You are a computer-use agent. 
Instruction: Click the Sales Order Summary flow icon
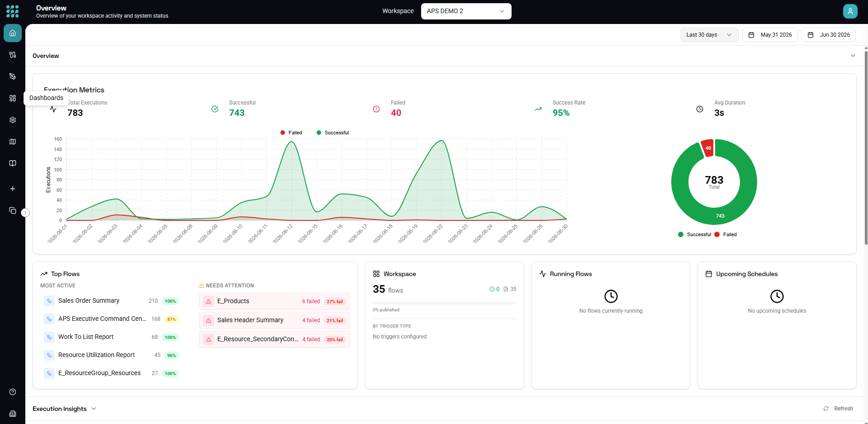pyautogui.click(x=49, y=301)
